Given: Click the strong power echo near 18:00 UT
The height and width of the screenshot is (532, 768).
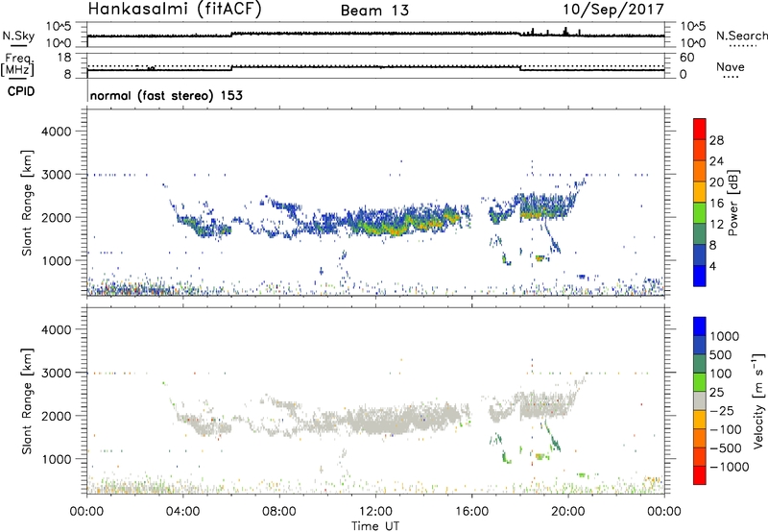Looking at the screenshot, I should coord(532,214).
